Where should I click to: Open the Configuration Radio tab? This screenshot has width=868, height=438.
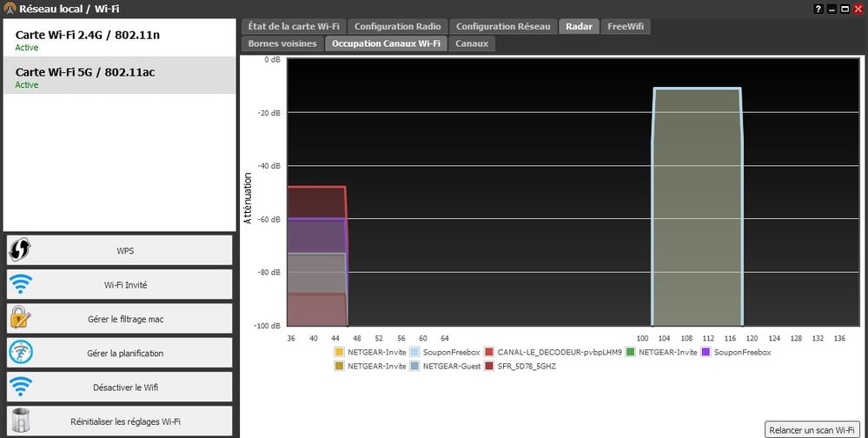397,27
